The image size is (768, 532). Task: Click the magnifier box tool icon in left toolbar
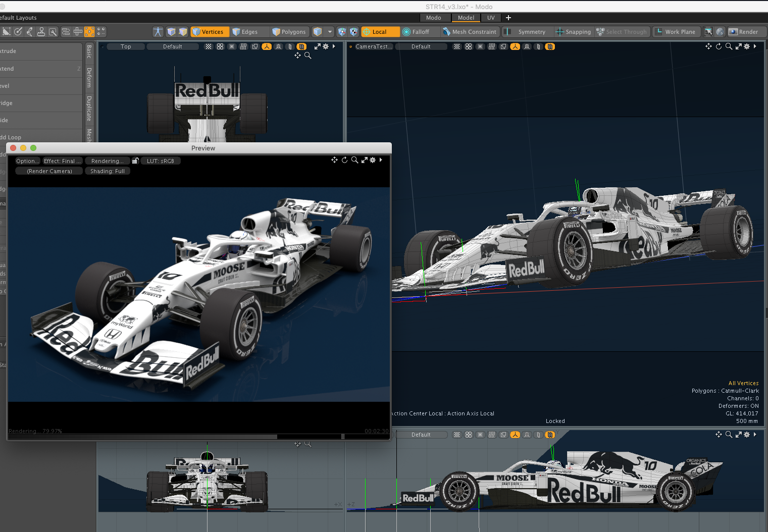[x=53, y=31]
